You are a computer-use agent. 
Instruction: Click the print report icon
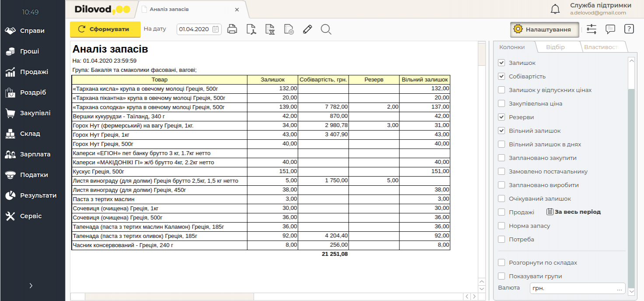click(x=232, y=29)
